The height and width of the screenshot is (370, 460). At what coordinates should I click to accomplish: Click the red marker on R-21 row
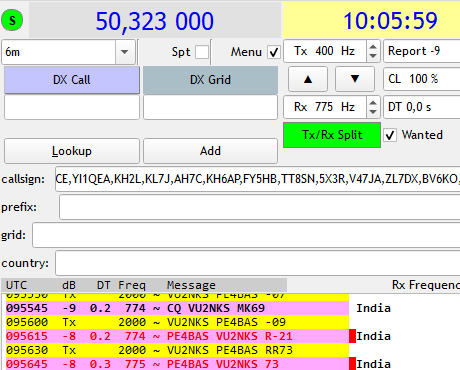pos(352,336)
